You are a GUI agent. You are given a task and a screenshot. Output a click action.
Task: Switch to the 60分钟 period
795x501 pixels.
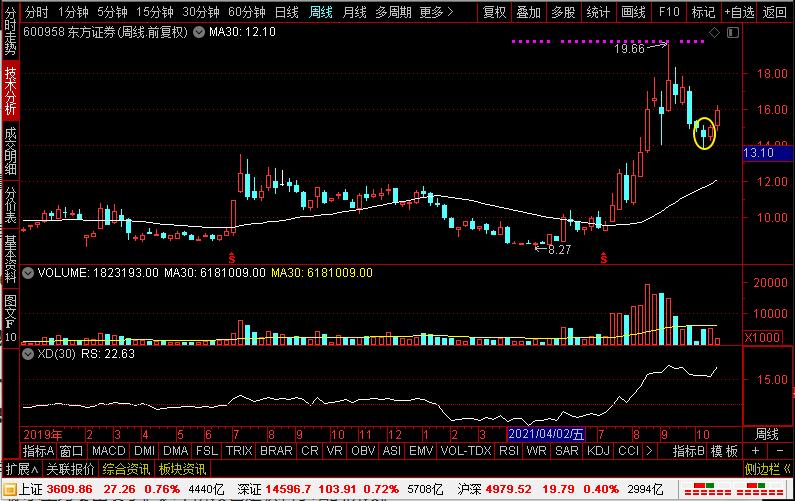(247, 12)
